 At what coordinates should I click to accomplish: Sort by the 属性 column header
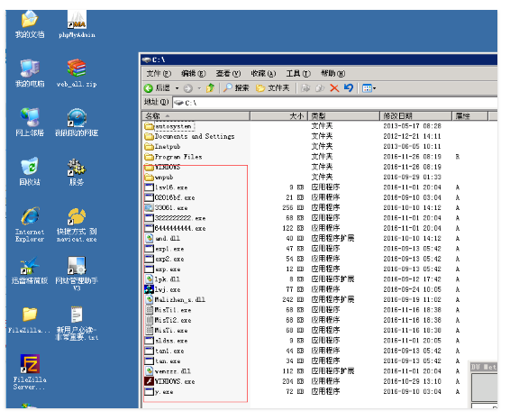[x=470, y=116]
